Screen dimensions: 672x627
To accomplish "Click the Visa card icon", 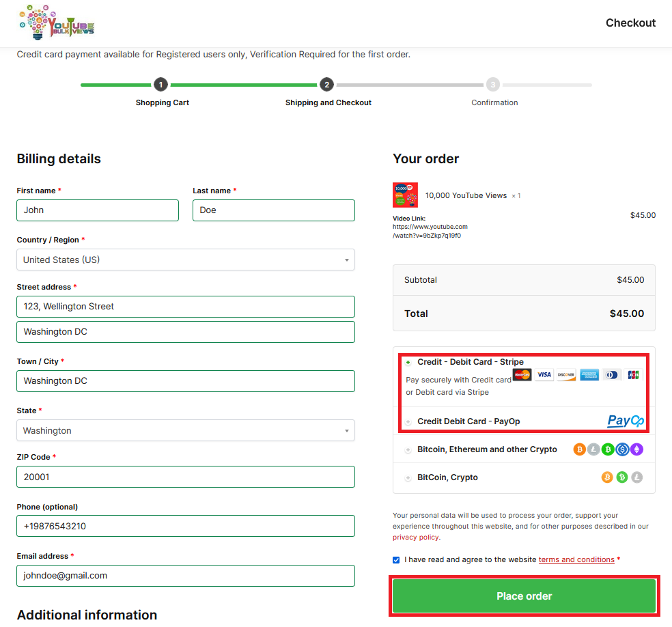I will 544,374.
